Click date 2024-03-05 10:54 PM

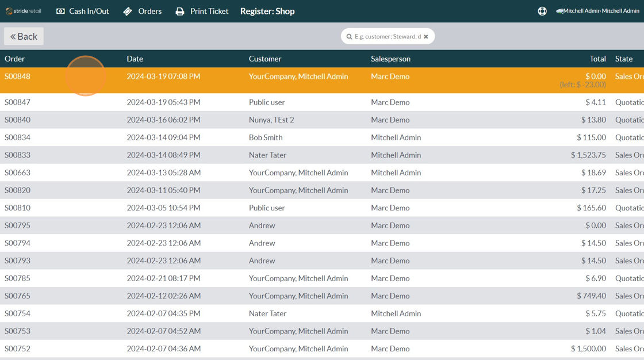[x=163, y=208]
